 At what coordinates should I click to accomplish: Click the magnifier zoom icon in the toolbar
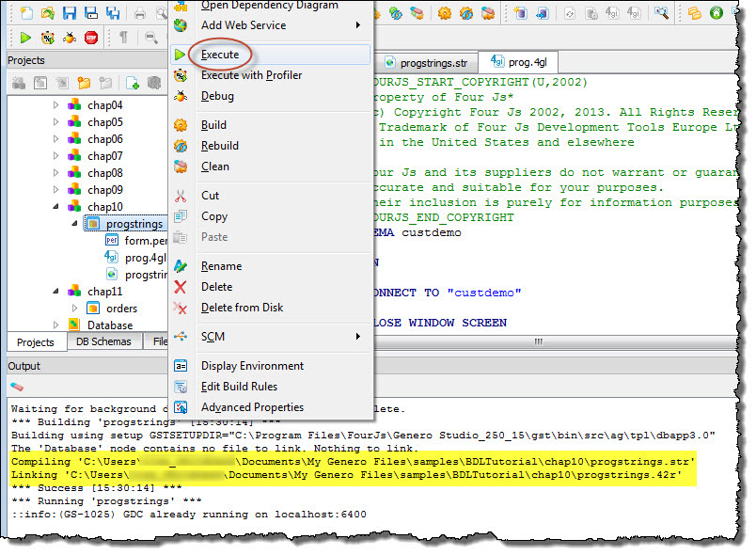150,39
